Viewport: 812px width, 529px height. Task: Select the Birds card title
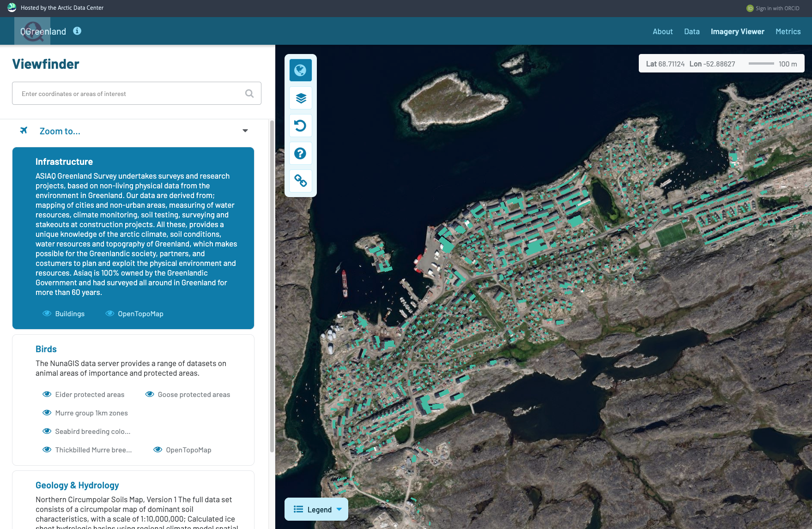pos(46,349)
